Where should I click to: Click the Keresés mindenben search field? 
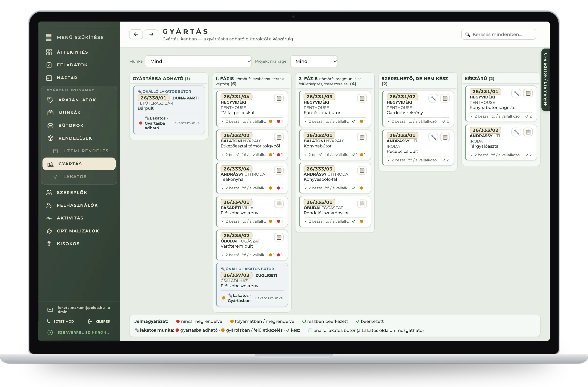click(x=499, y=34)
